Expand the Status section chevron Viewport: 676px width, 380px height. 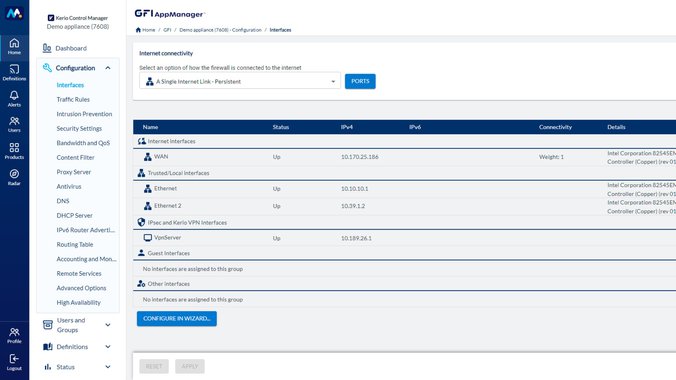tap(108, 367)
